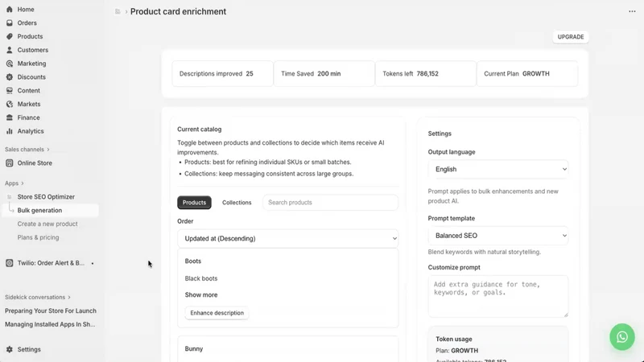Click the Online Store storefront icon
Viewport: 644px width, 362px height.
tap(10, 162)
